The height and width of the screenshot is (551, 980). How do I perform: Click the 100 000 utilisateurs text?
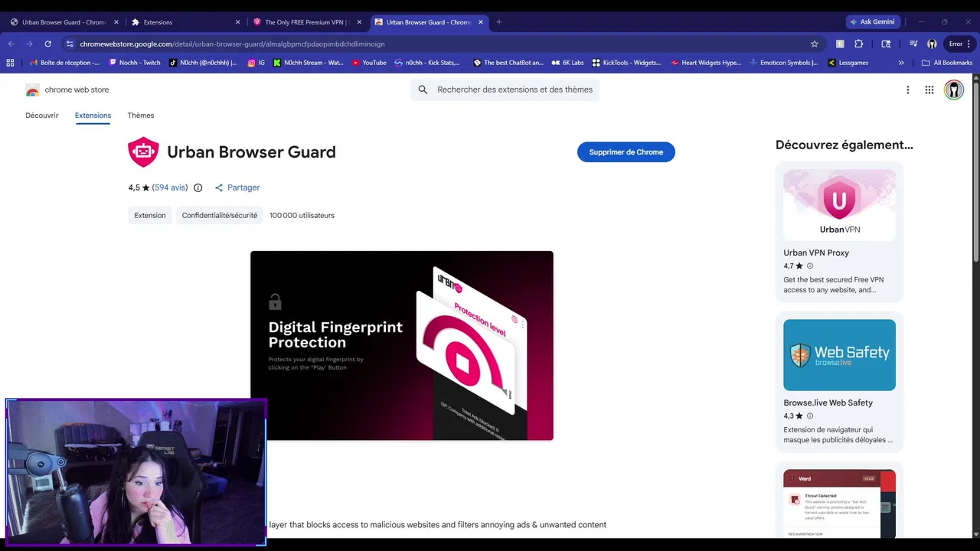pos(302,216)
